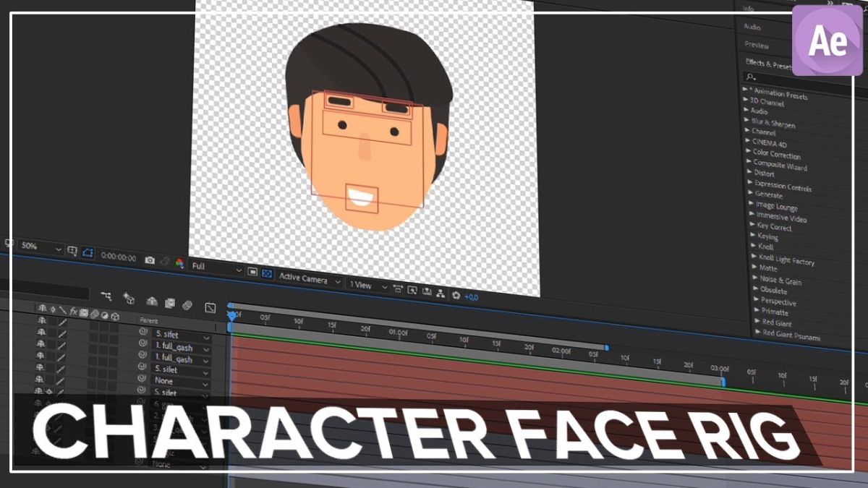This screenshot has width=868, height=488.
Task: Toggle hide shy layers switch
Action: point(152,301)
